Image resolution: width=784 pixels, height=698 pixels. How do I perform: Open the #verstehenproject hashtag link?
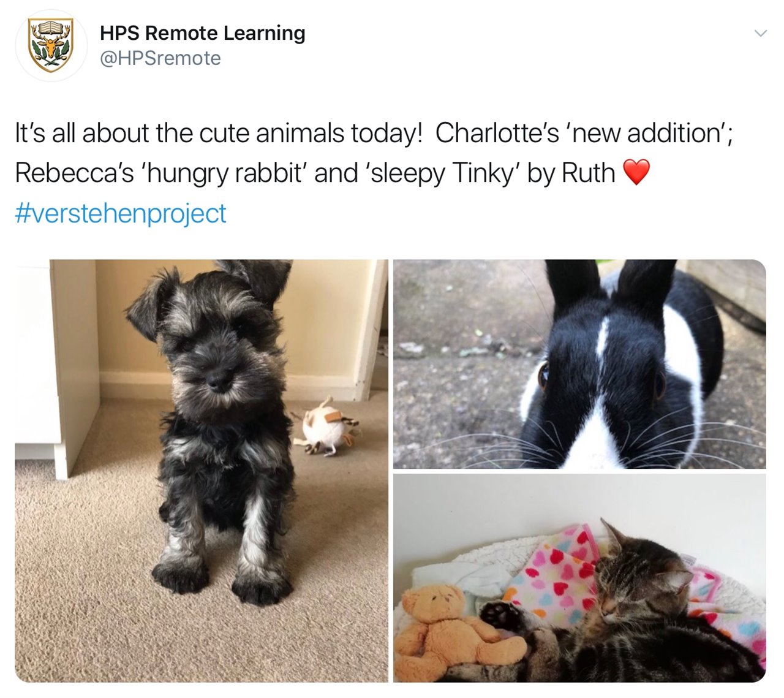coord(121,213)
